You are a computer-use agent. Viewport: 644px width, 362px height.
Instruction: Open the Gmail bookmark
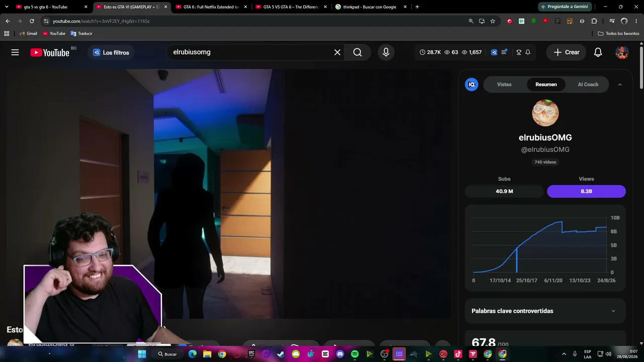[x=28, y=33]
